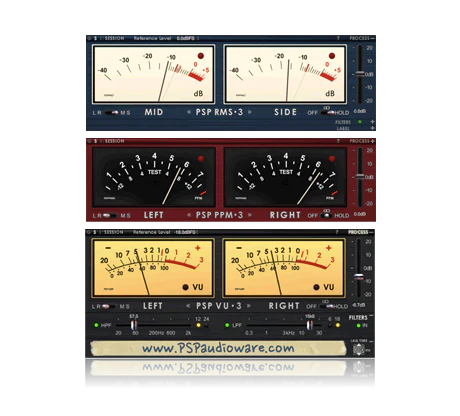
Task: Click the S button in RMS-3 header
Action: point(95,39)
